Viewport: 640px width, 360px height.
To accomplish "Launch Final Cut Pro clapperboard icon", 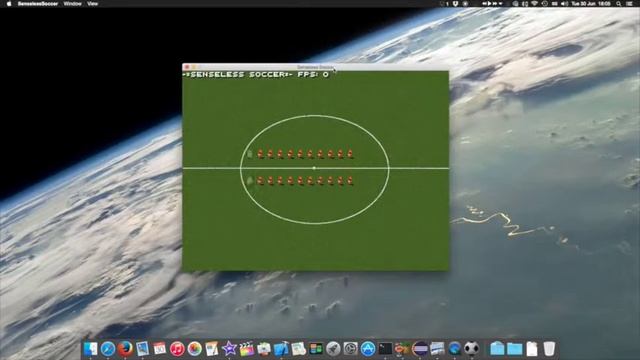I will [247, 349].
